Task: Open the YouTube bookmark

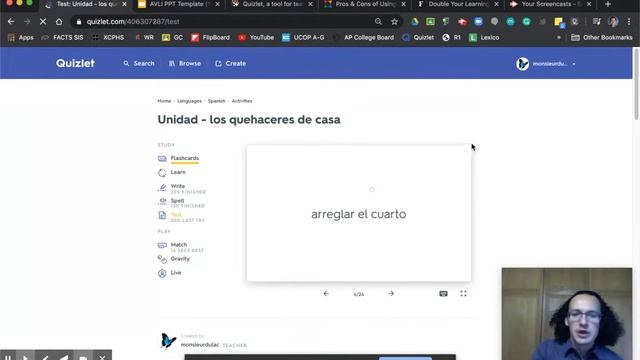Action: tap(256, 38)
